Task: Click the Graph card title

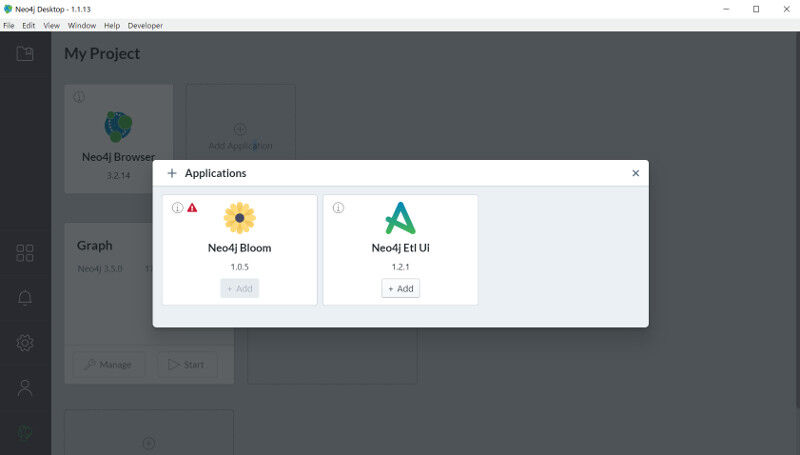Action: coord(94,245)
